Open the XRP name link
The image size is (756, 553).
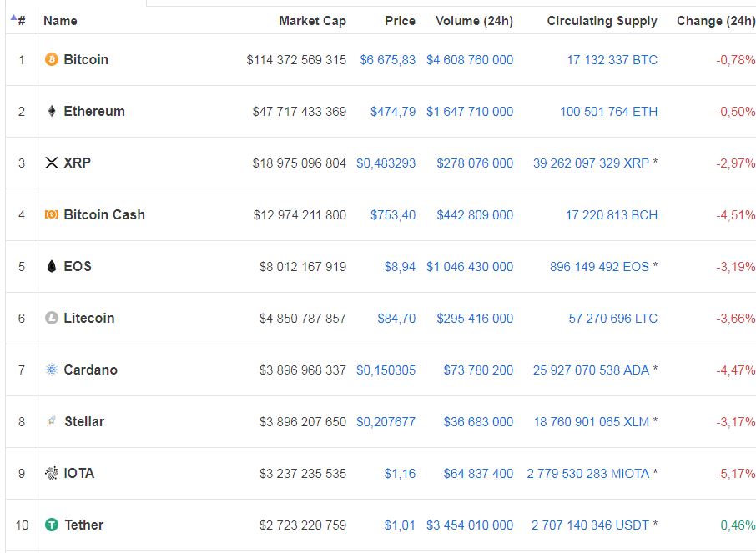[77, 163]
